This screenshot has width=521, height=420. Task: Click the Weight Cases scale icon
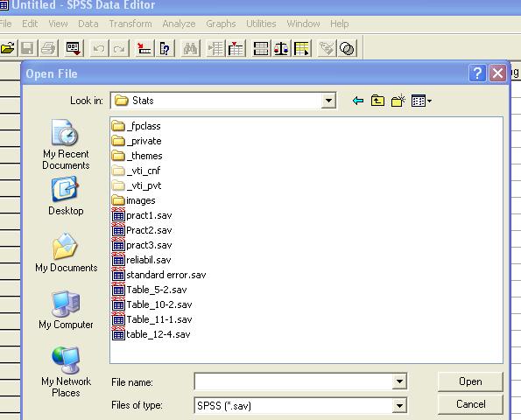coord(281,49)
